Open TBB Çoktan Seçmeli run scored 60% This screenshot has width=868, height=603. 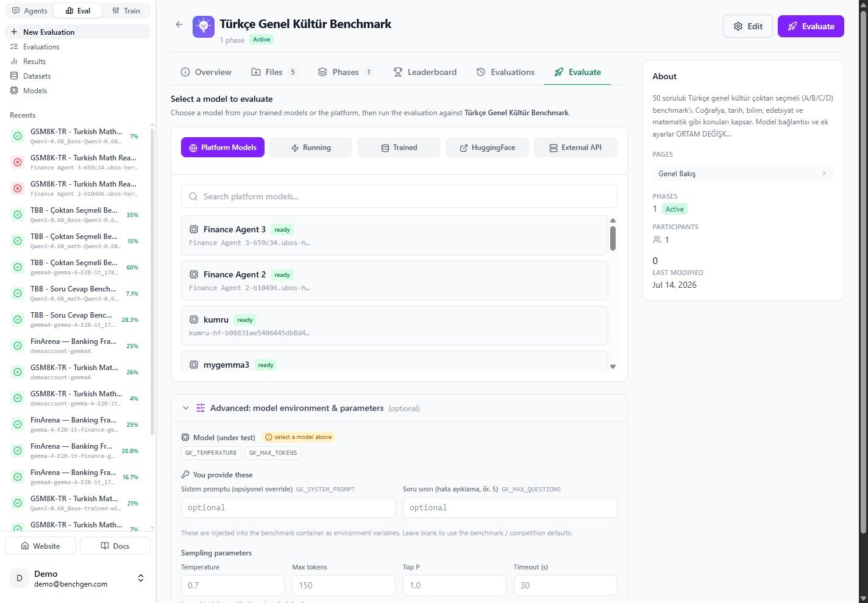(x=77, y=267)
